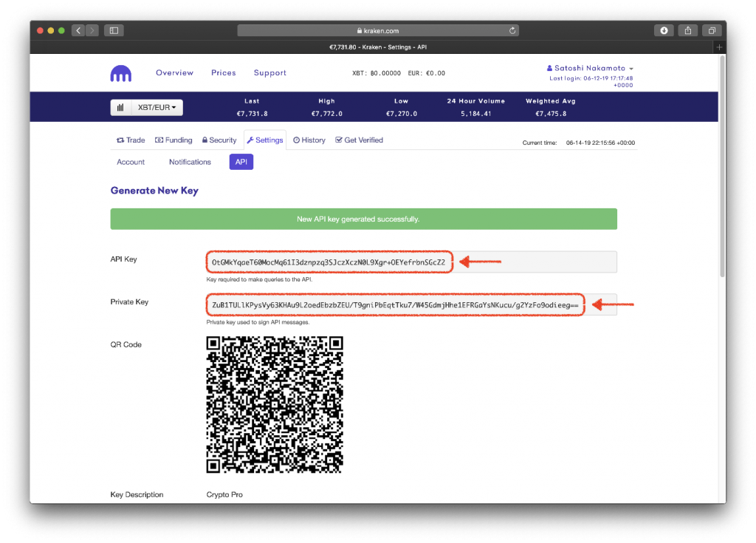The height and width of the screenshot is (543, 756).
Task: Click the user profile icon beside Satoshi Nakamoto
Action: (549, 68)
